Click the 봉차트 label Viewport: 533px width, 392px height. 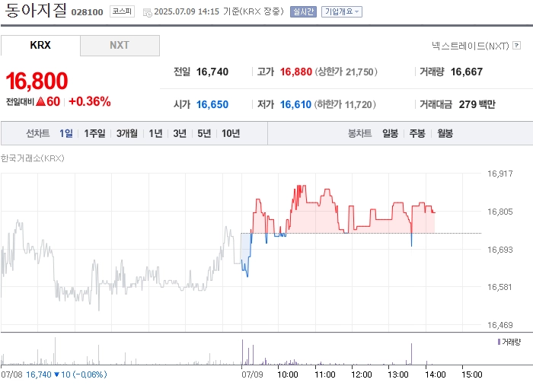click(359, 133)
